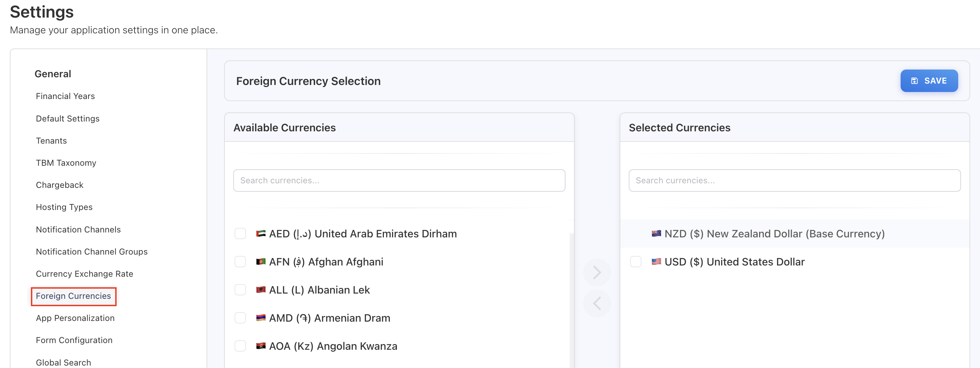
Task: Click the left chevron move arrow
Action: 596,303
